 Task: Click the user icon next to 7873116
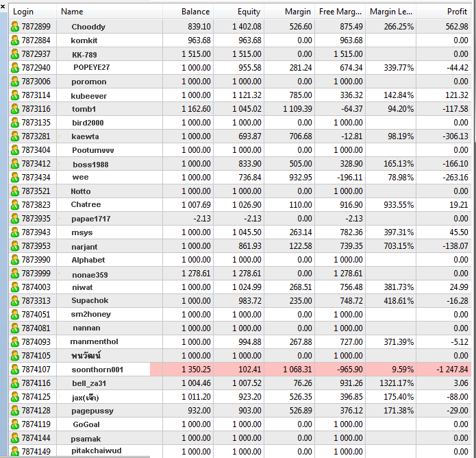[x=15, y=109]
